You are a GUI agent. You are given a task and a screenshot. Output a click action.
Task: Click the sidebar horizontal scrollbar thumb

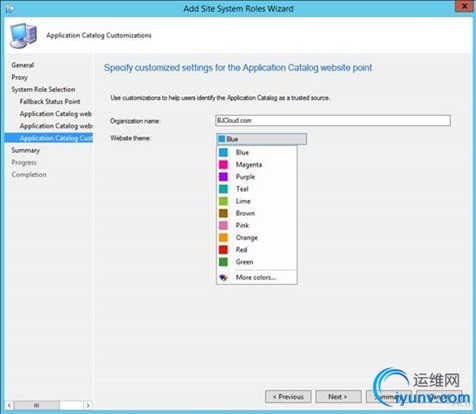tap(37, 405)
